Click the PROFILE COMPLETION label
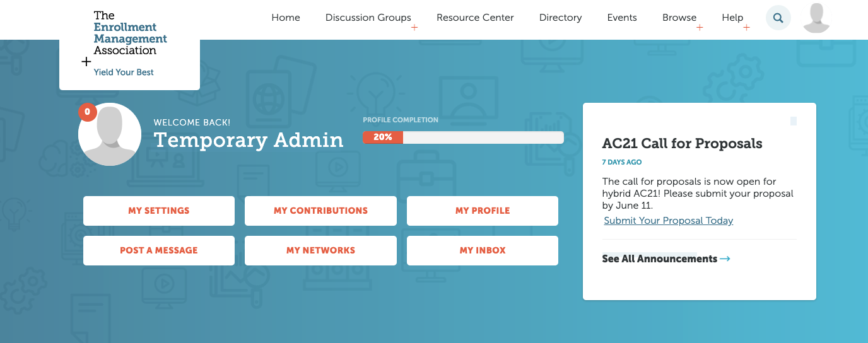The image size is (868, 343). [x=401, y=120]
